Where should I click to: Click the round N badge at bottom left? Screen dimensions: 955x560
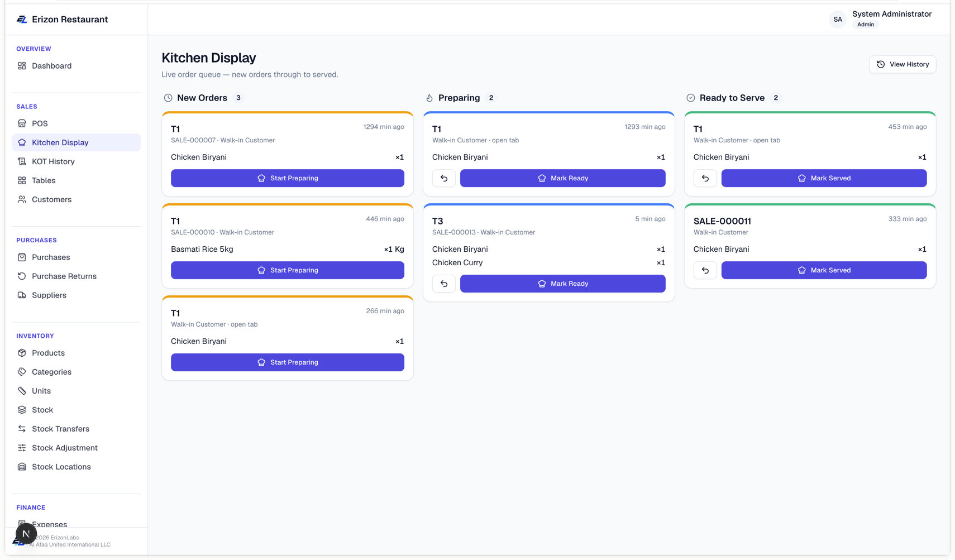(x=26, y=534)
